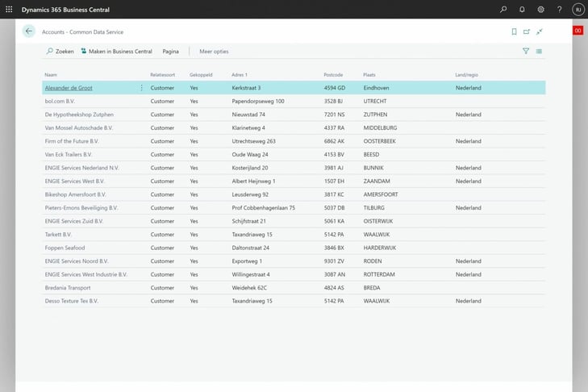Click city ROTTERDAM
The height and width of the screenshot is (392, 588).
(379, 274)
